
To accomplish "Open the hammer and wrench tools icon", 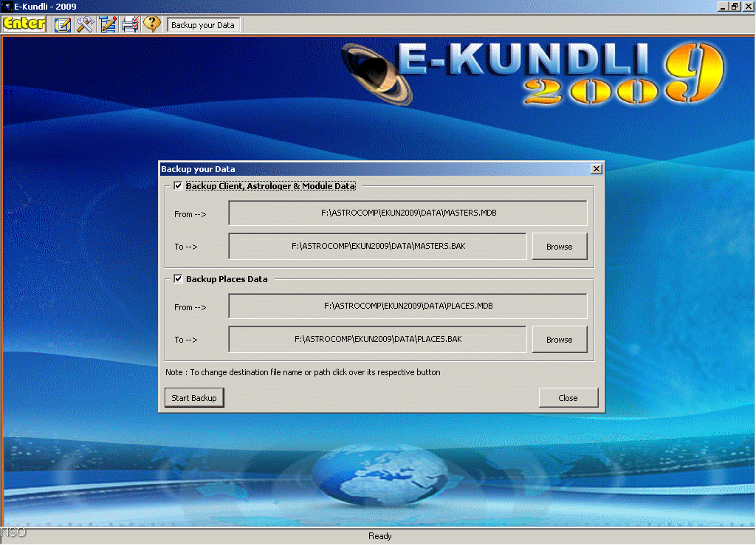I will (86, 24).
